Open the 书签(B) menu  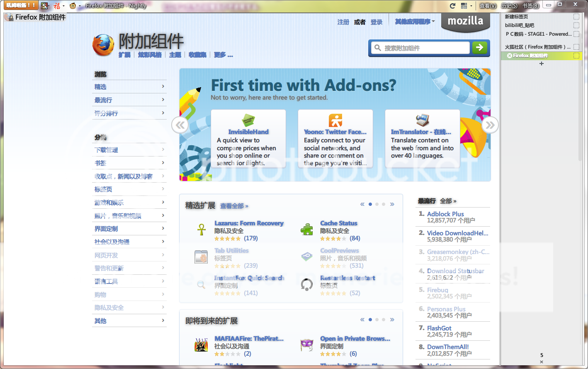point(531,6)
